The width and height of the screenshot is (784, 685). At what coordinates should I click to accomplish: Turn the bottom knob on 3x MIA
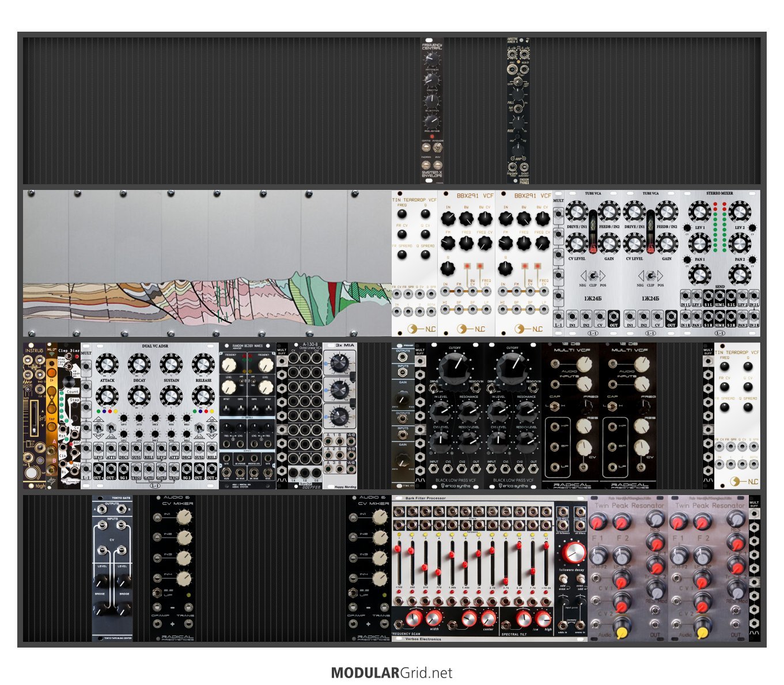tap(340, 416)
